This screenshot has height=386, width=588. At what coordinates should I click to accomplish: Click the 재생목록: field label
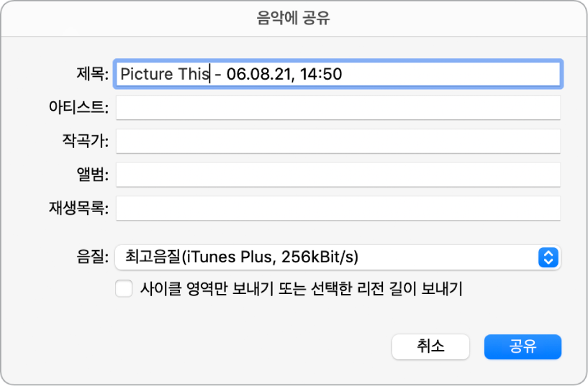coord(78,208)
